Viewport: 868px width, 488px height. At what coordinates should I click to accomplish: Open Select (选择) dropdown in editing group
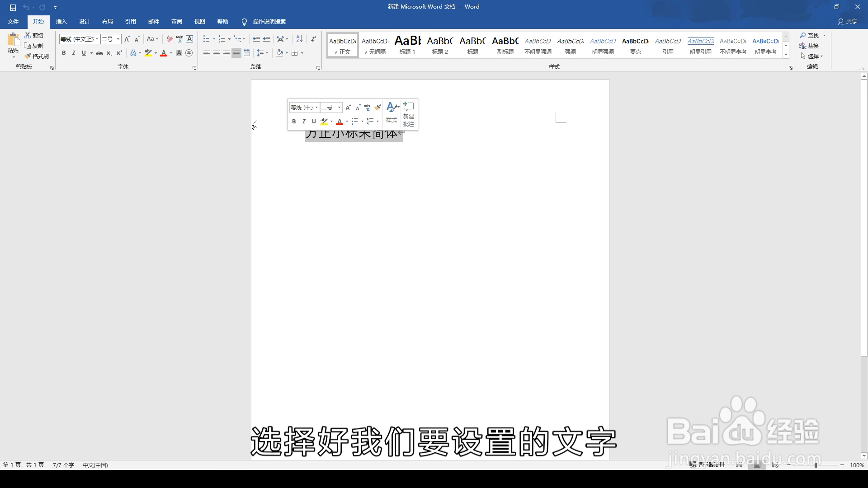pos(812,56)
